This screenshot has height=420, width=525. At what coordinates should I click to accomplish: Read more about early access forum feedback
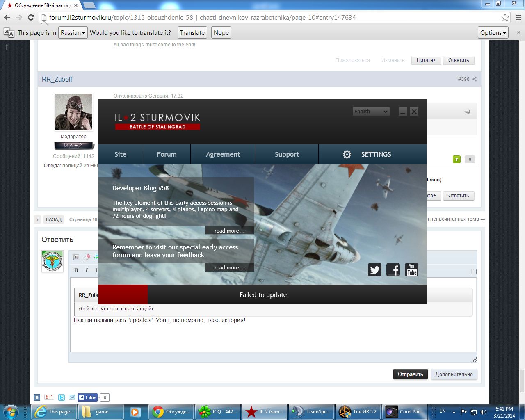[x=230, y=267]
